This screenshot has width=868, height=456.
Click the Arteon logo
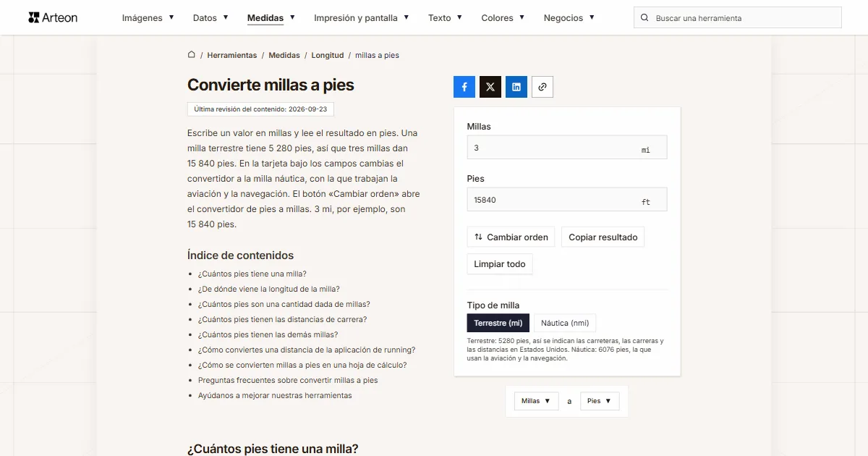(53, 17)
